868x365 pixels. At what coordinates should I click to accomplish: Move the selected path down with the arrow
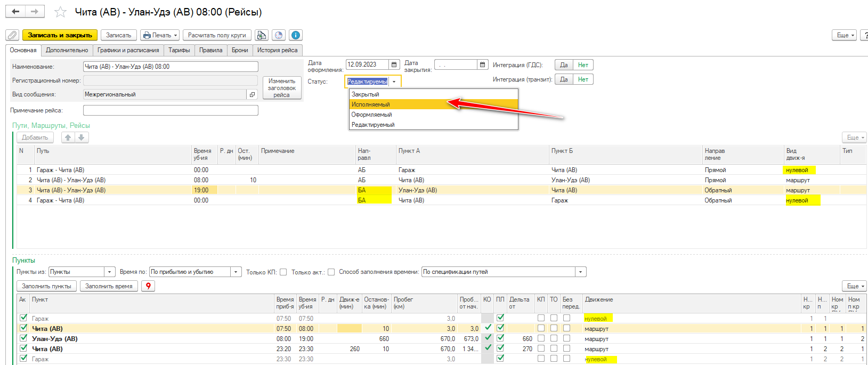coord(82,137)
